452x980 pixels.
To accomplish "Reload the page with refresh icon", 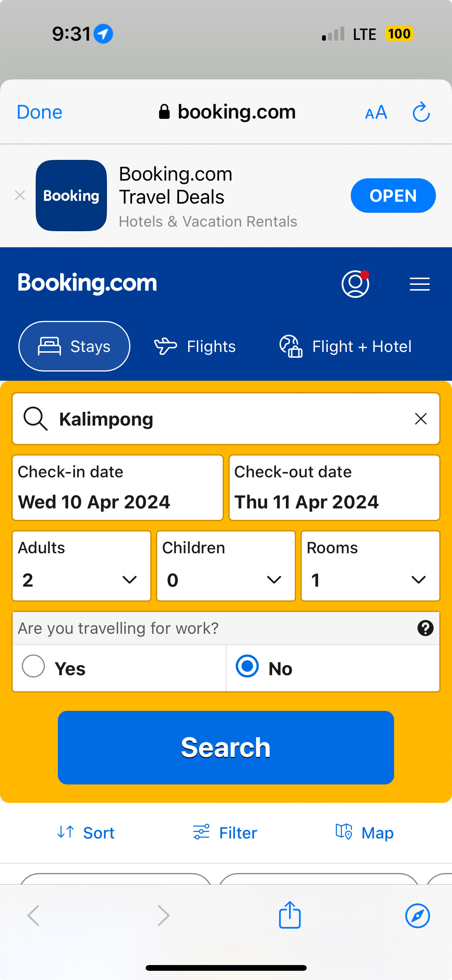I will (x=421, y=112).
